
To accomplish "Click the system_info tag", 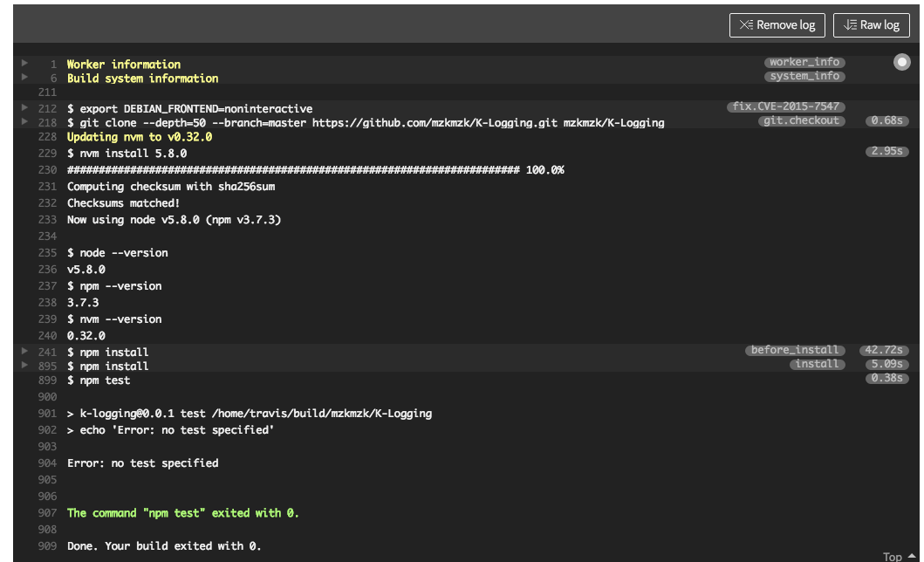I will click(x=804, y=76).
